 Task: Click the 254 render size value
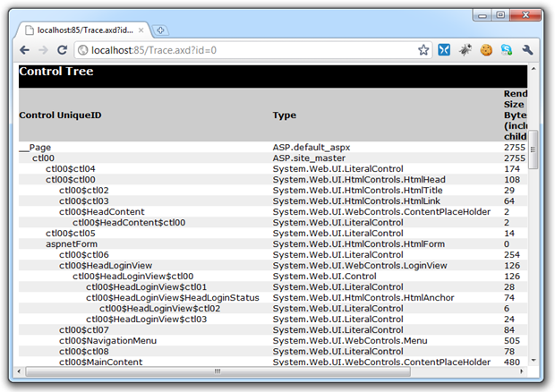pyautogui.click(x=512, y=255)
